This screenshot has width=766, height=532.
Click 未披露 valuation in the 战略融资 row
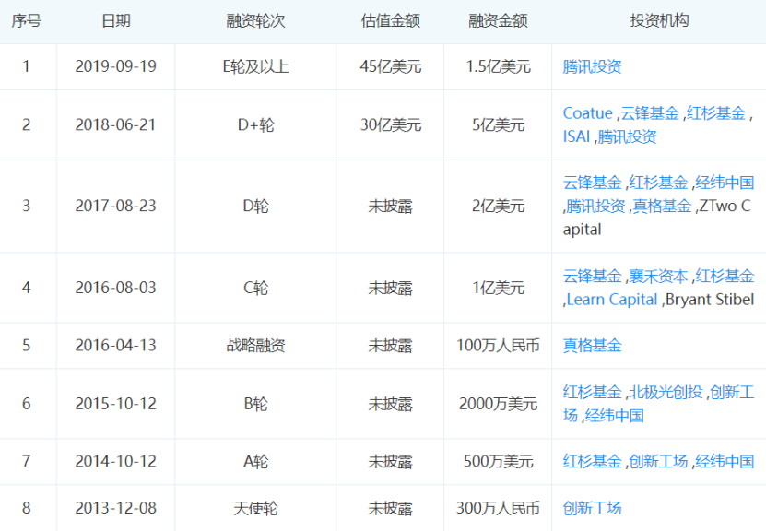point(390,346)
